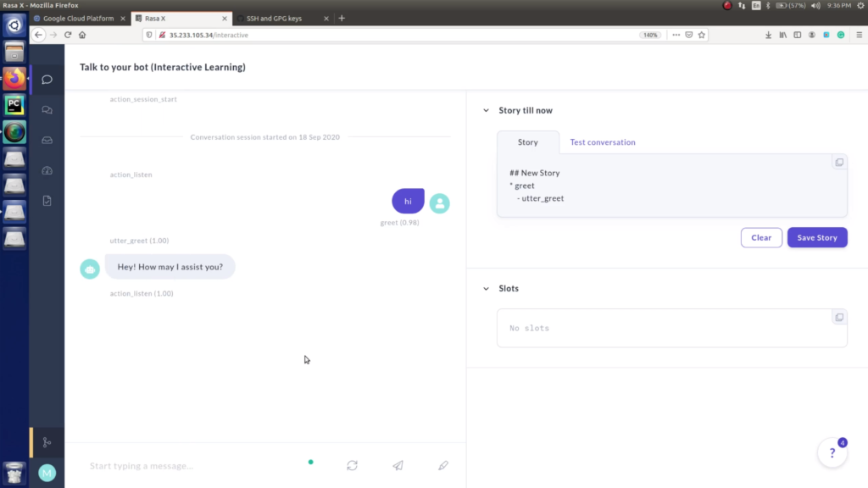This screenshot has height=488, width=868.
Task: Collapse the Slots panel
Action: pyautogui.click(x=486, y=288)
